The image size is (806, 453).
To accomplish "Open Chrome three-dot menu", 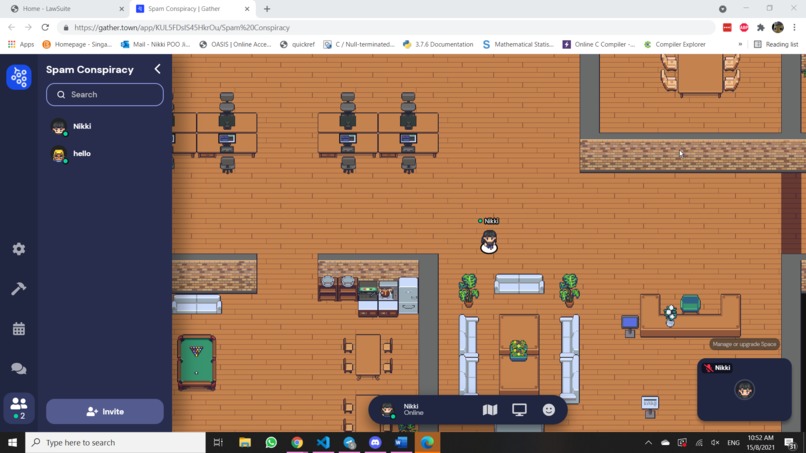I will 794,27.
